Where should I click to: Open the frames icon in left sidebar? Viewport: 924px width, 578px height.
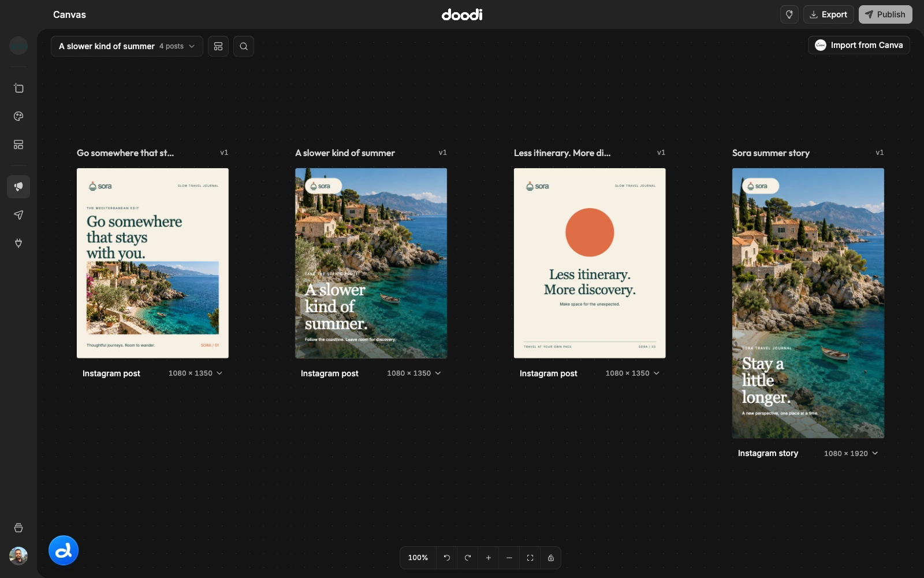(18, 88)
